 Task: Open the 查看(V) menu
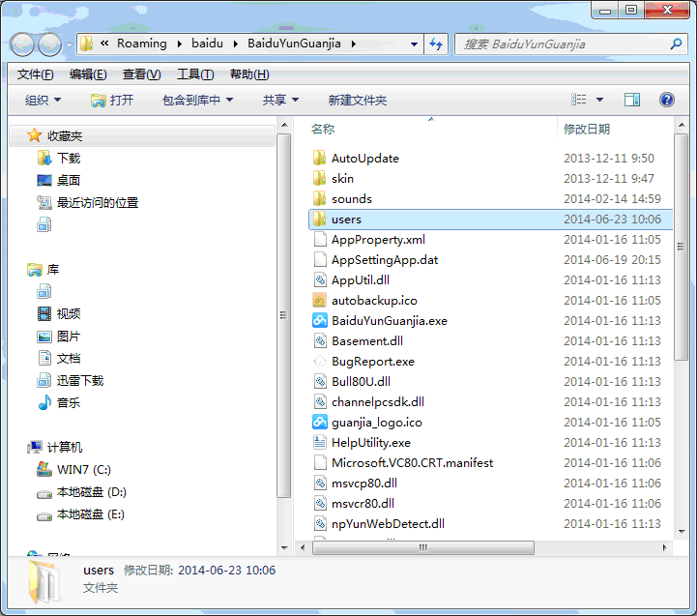pos(141,74)
